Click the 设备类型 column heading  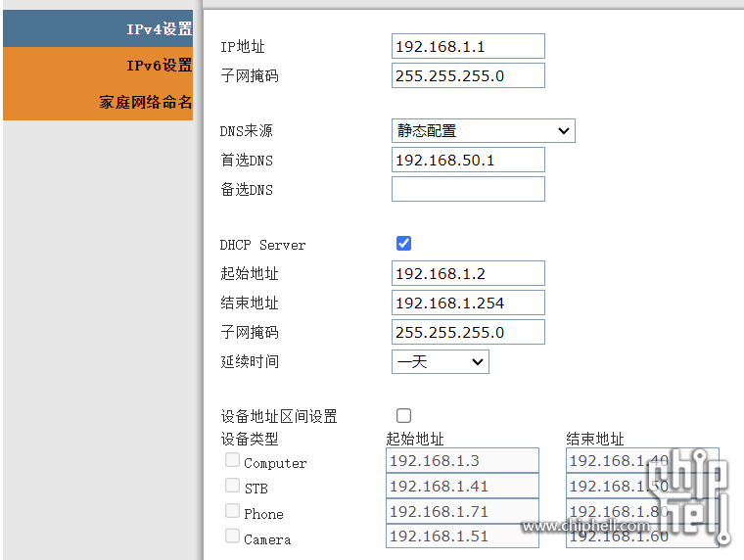(250, 439)
